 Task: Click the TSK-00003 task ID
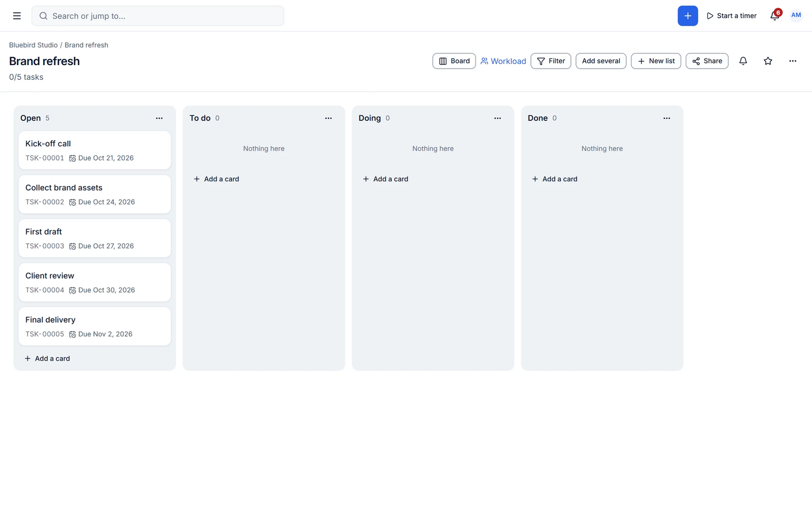[45, 246]
